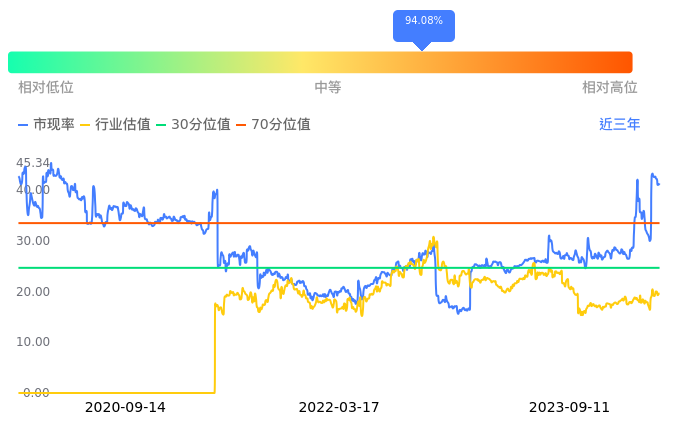Click the blue 市现率 legend line marker

[x=24, y=125]
